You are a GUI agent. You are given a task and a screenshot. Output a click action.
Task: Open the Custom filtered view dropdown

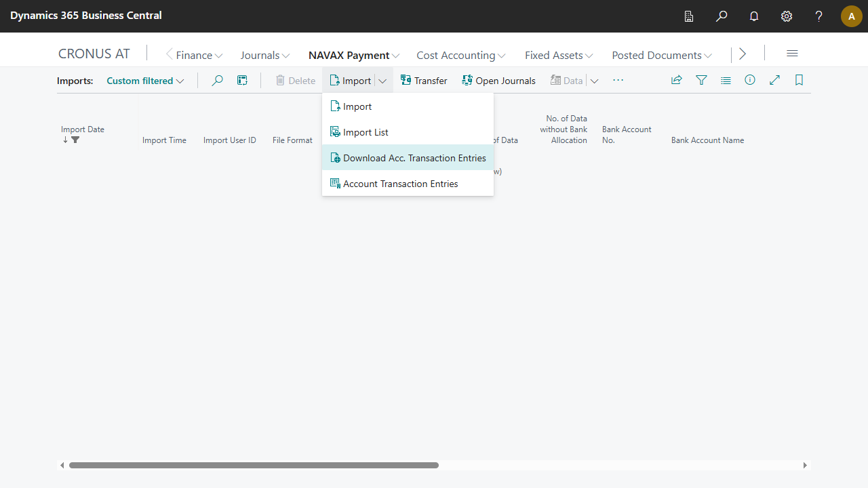pyautogui.click(x=145, y=81)
